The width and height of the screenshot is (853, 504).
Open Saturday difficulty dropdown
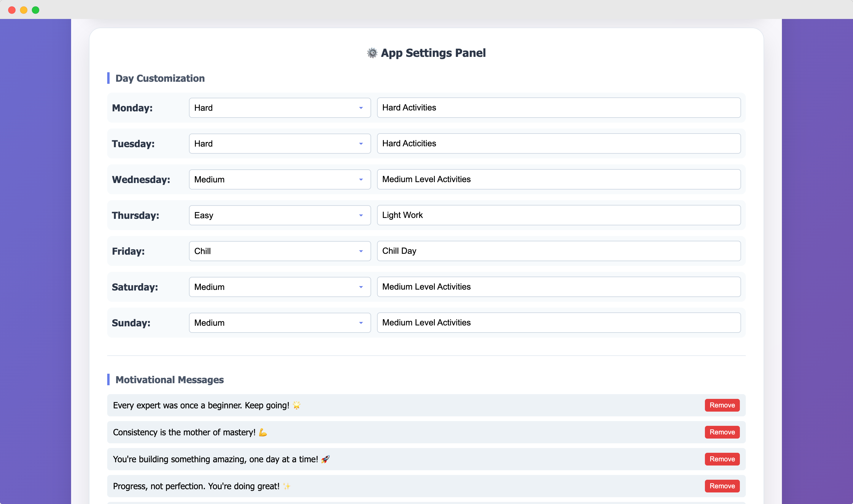[279, 287]
